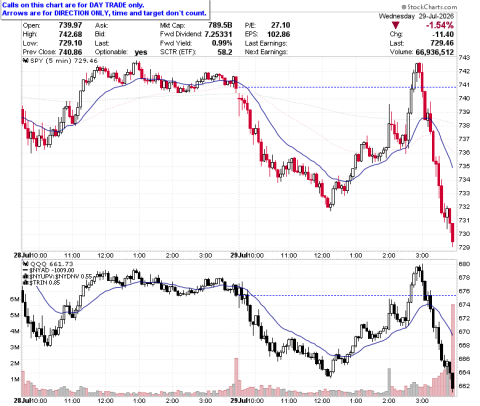Select the Fwd Dividend value 7.25331
The image size is (480, 406).
tap(218, 34)
